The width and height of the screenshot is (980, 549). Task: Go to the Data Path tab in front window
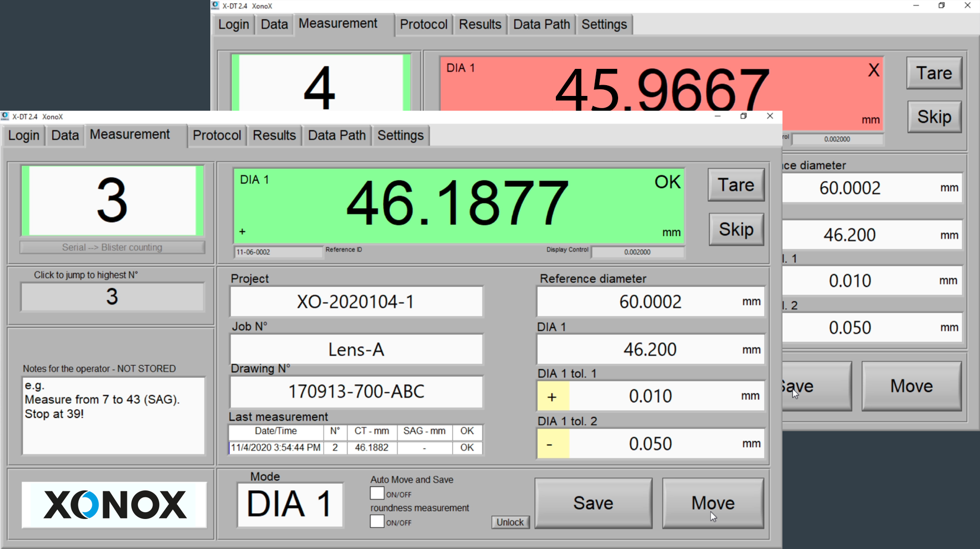click(336, 136)
